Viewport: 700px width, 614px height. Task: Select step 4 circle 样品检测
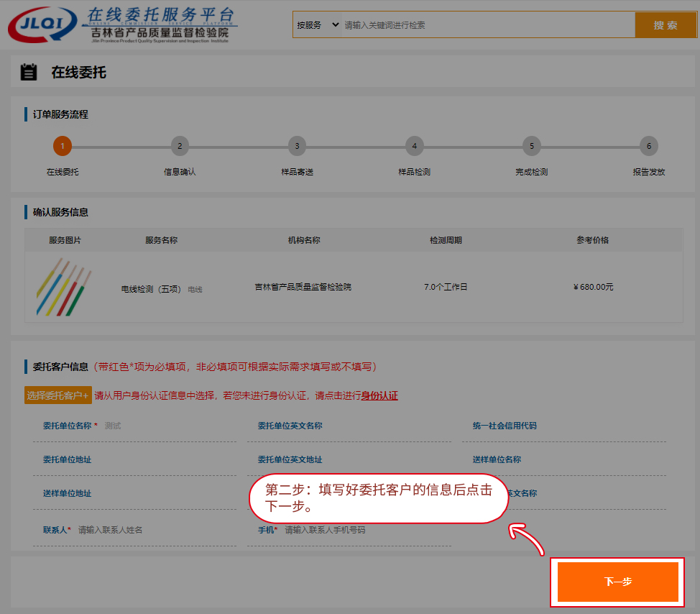pos(414,147)
